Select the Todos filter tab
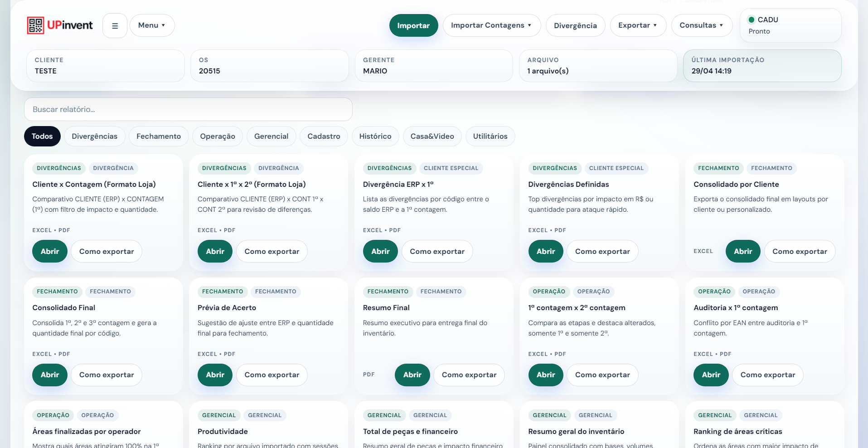The height and width of the screenshot is (448, 868). tap(42, 136)
